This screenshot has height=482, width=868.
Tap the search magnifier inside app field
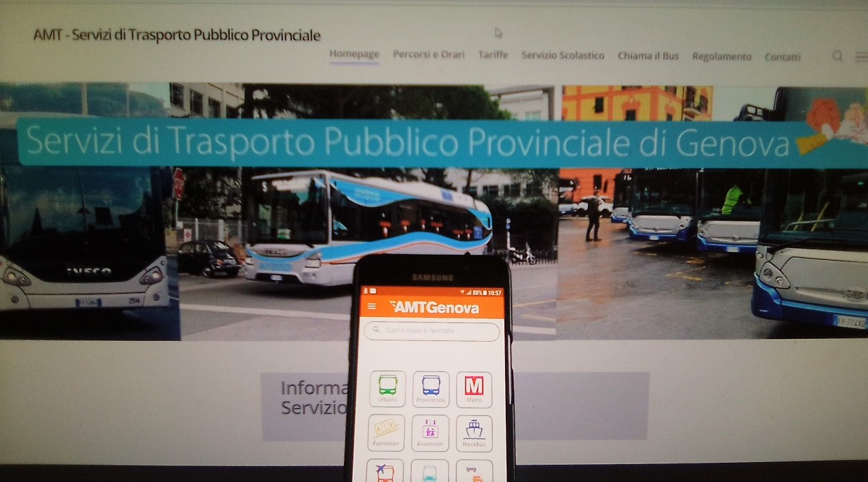tap(377, 330)
